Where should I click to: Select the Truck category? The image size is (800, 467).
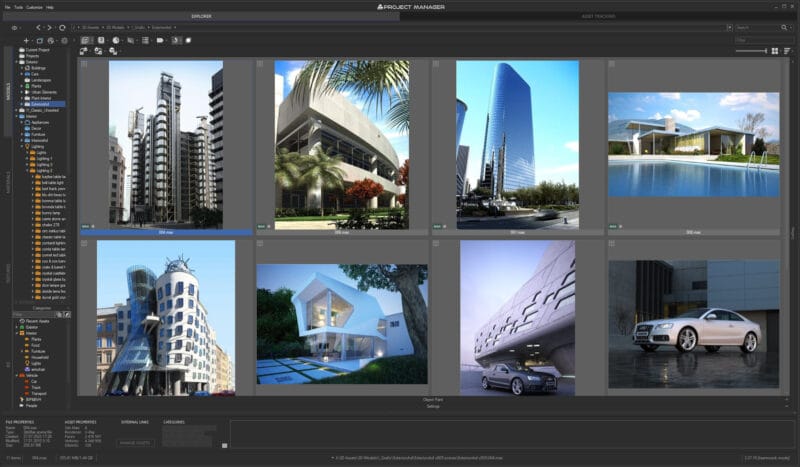(x=36, y=388)
